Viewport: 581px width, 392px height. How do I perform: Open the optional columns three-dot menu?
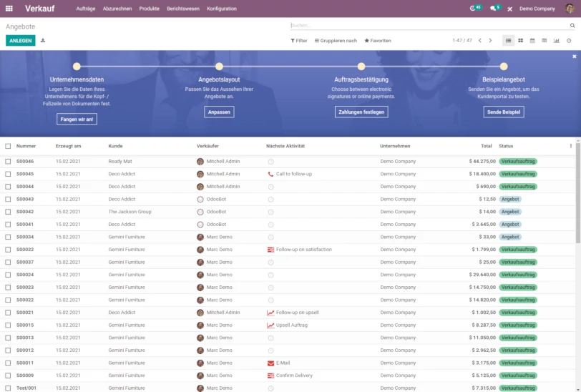pos(570,146)
